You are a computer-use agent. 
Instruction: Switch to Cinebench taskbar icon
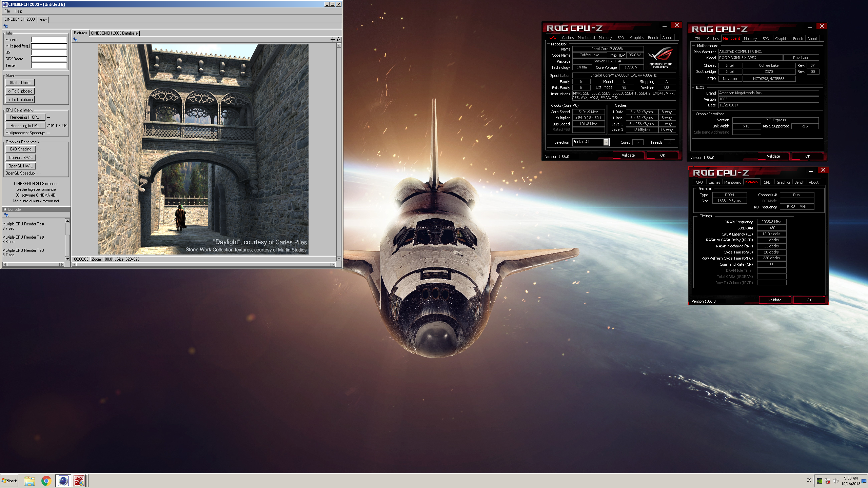click(x=63, y=481)
